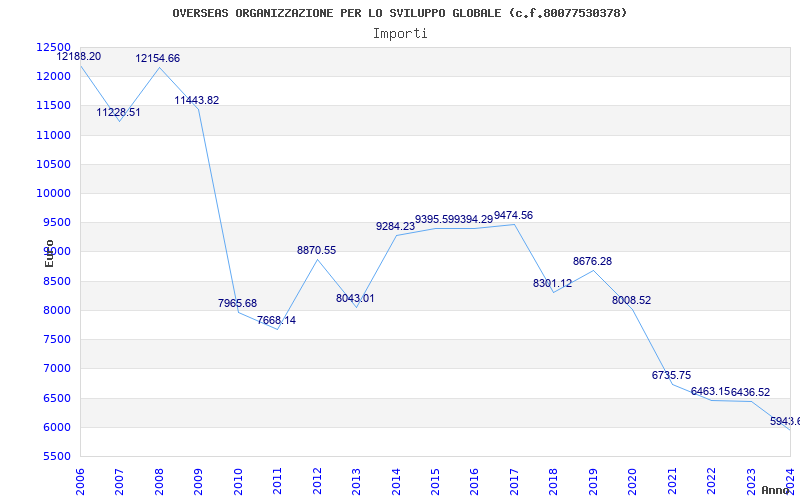The height and width of the screenshot is (500, 800).
Task: Select the 12188.20 data label
Action: [x=79, y=56]
